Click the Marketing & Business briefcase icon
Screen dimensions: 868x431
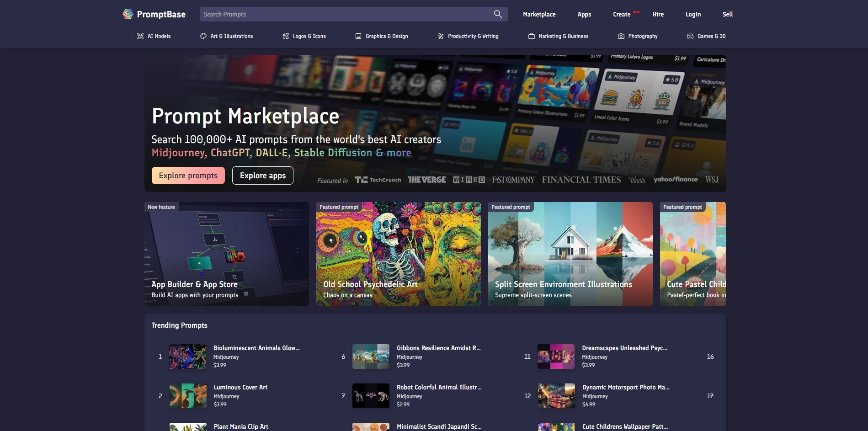tap(532, 36)
